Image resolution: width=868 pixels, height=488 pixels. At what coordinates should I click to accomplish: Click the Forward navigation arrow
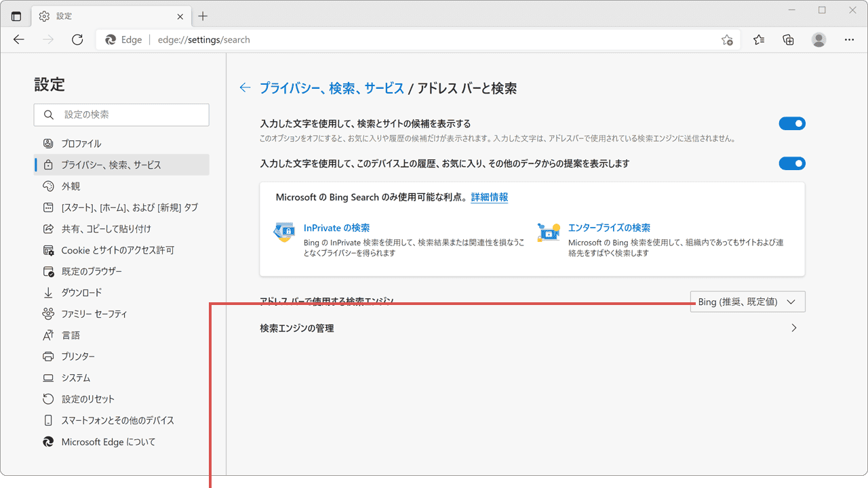[48, 40]
